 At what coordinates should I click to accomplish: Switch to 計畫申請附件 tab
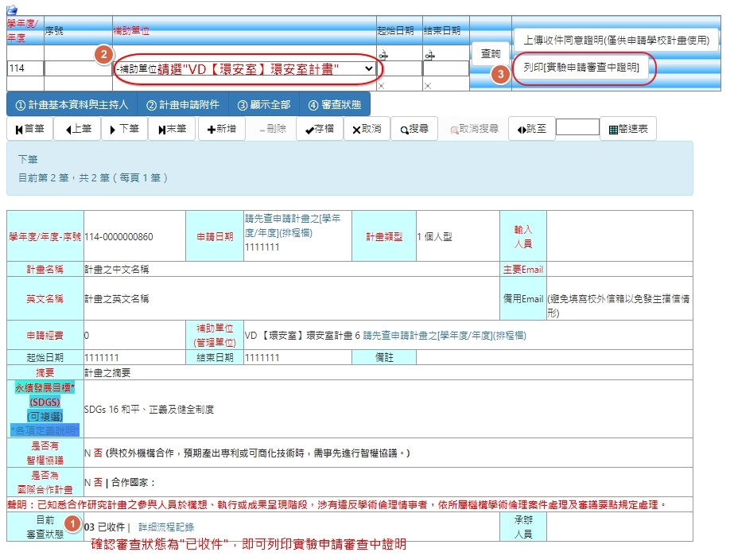coord(183,105)
